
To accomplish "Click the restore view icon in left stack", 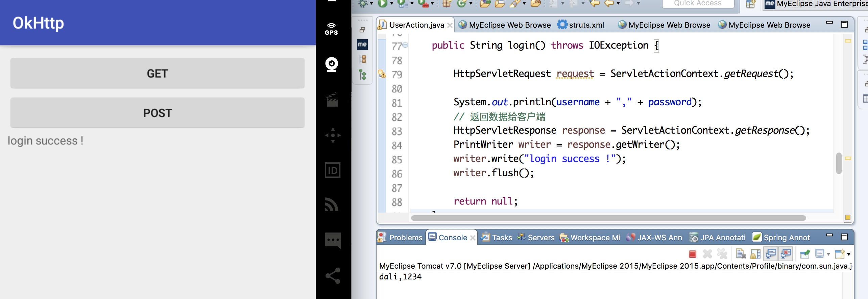I will (362, 30).
